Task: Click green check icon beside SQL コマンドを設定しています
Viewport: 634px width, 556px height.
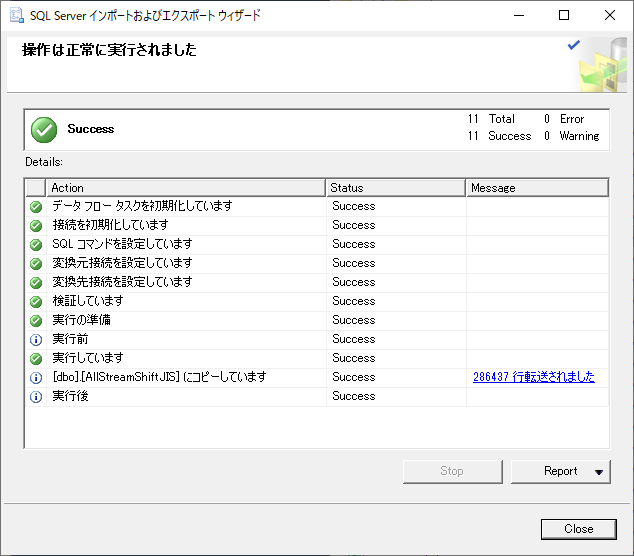Action: (x=36, y=244)
